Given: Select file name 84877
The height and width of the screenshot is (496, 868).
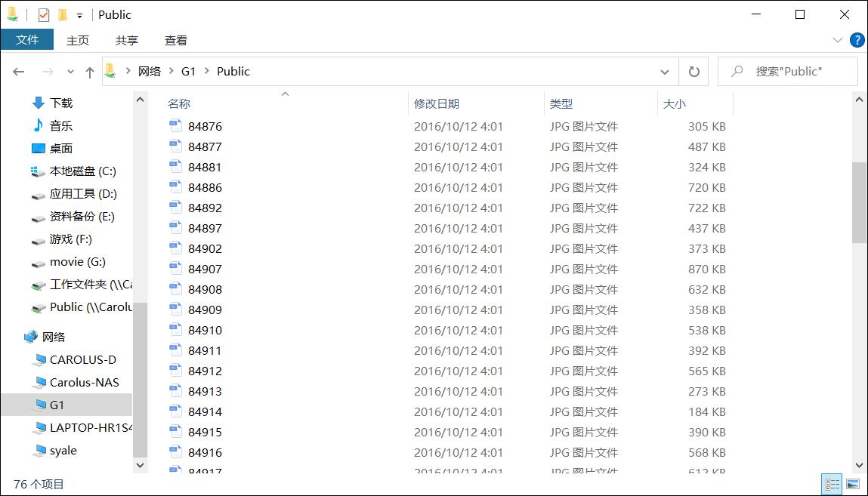Looking at the screenshot, I should coord(205,147).
